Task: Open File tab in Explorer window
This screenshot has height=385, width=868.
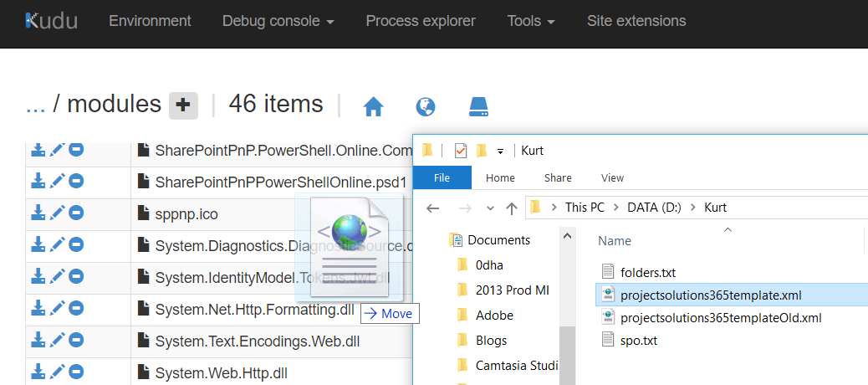Action: tap(442, 177)
